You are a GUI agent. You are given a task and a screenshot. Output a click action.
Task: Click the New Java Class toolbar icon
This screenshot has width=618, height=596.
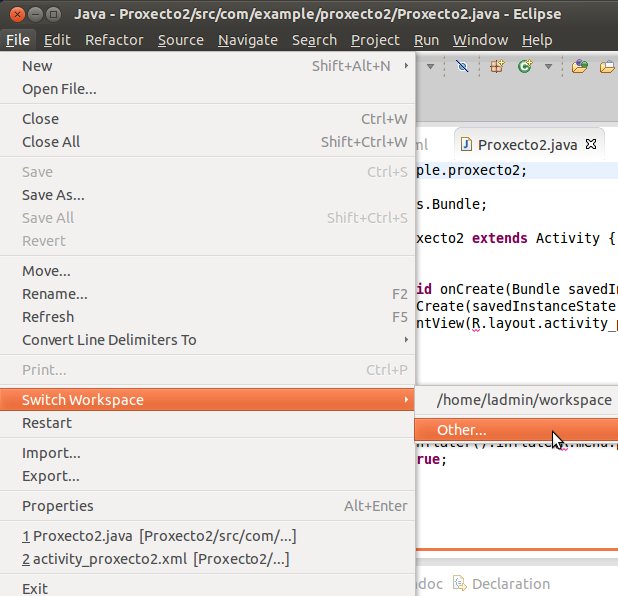pyautogui.click(x=525, y=66)
